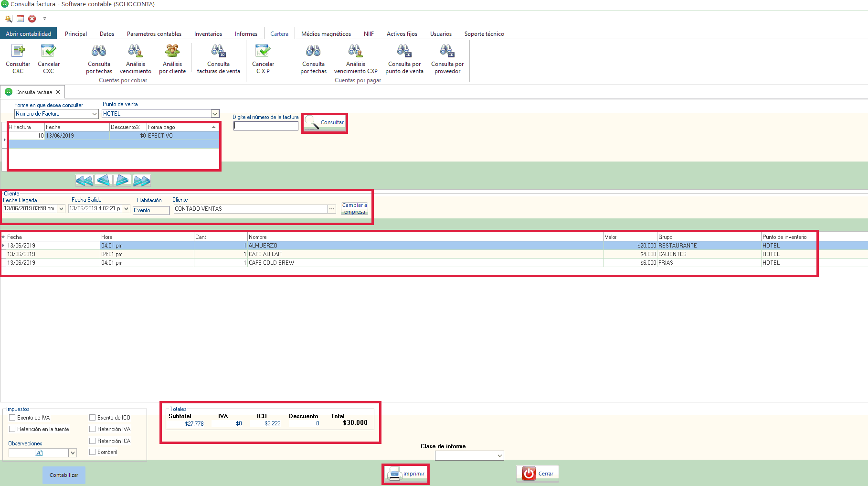This screenshot has height=486, width=868.
Task: Expand the Forma en que desea consultar combo
Action: click(94, 114)
